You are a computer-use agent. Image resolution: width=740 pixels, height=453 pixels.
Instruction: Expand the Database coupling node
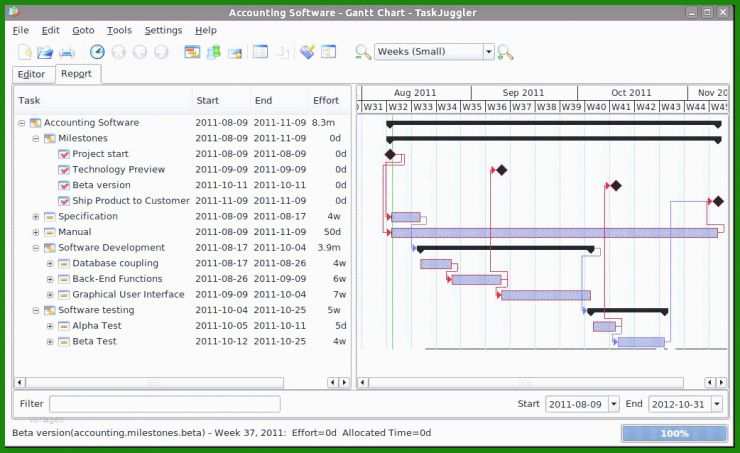50,263
